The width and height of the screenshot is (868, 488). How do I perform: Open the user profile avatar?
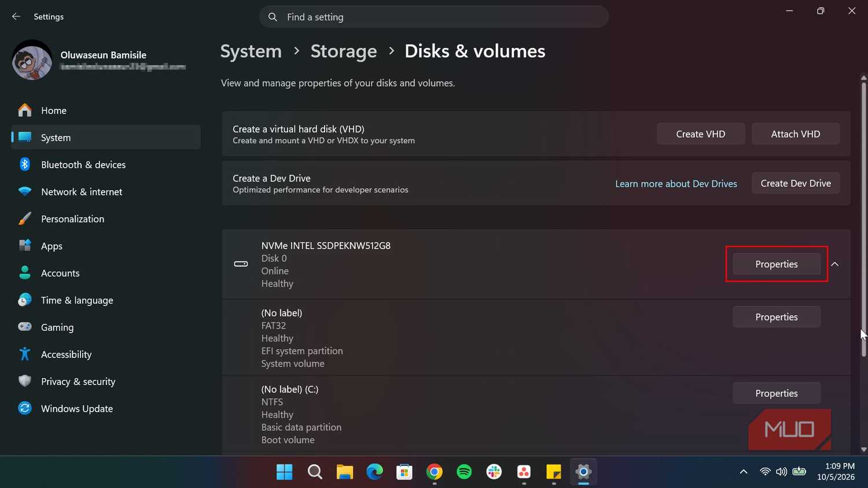click(x=32, y=60)
